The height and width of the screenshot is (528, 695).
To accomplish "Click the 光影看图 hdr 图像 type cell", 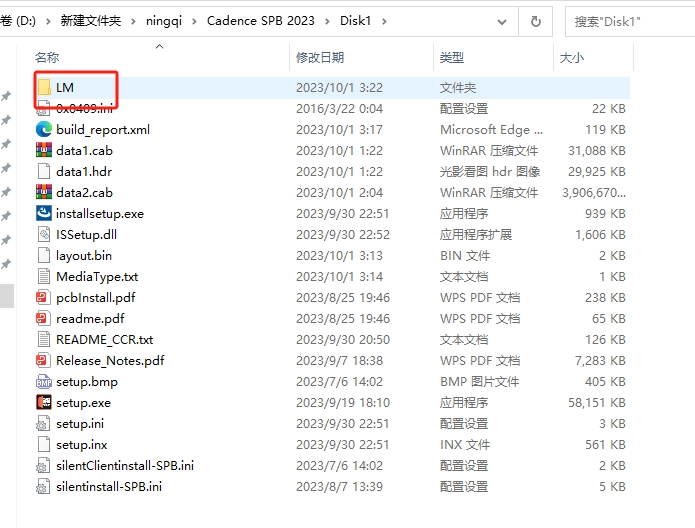I will tap(490, 172).
